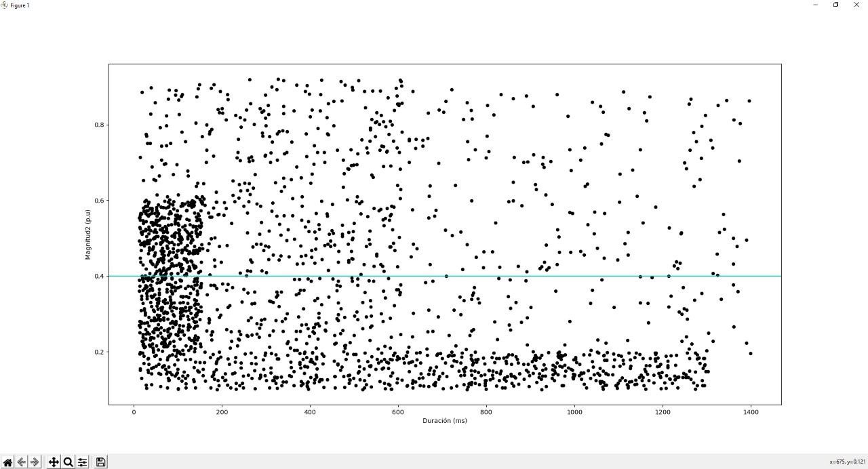The width and height of the screenshot is (868, 469).
Task: Click the x-axis tick label 800
Action: point(486,411)
